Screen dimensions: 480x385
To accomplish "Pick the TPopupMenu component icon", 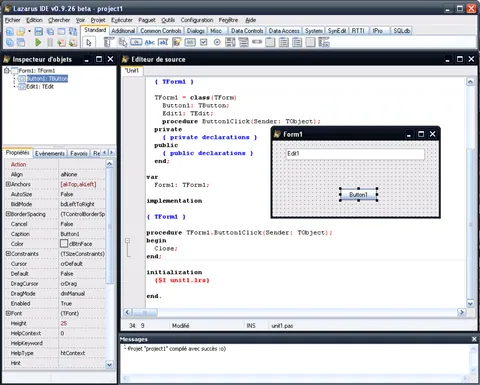I will (x=123, y=42).
